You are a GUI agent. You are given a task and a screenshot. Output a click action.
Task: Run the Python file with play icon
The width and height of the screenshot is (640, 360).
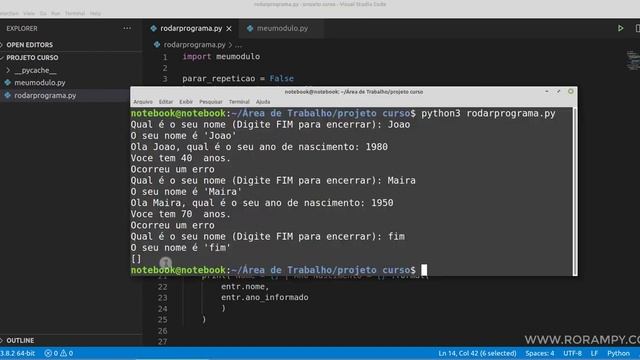tap(620, 28)
